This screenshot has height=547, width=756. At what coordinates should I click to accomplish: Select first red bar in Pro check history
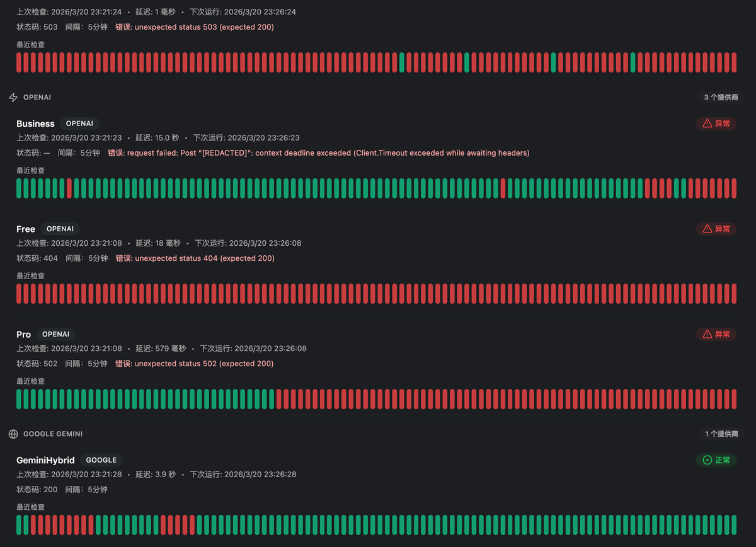[x=279, y=399]
